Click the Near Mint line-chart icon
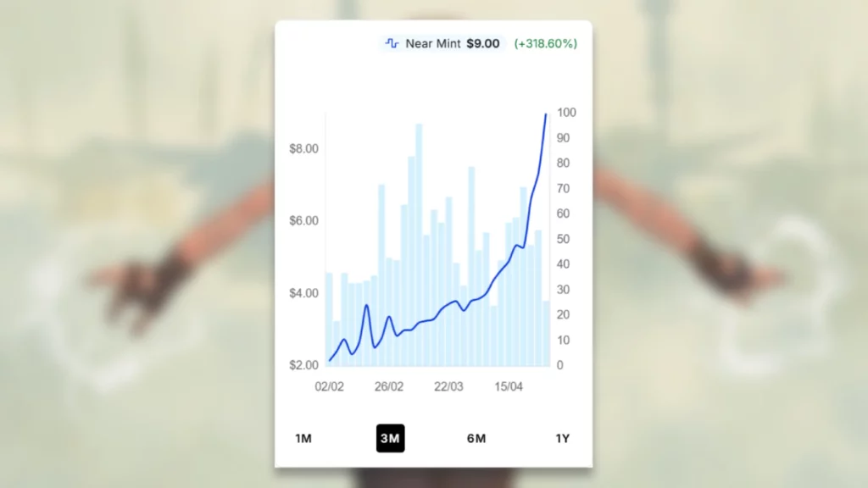 392,43
